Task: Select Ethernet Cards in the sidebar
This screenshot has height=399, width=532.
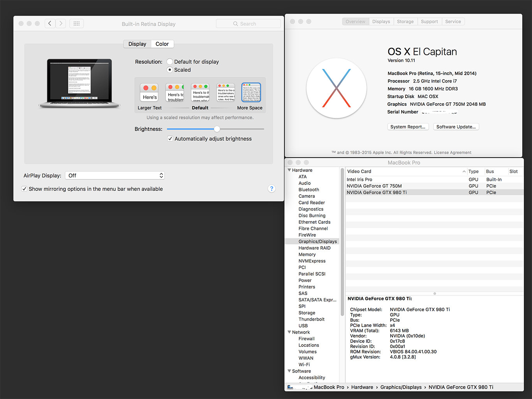Action: [314, 222]
